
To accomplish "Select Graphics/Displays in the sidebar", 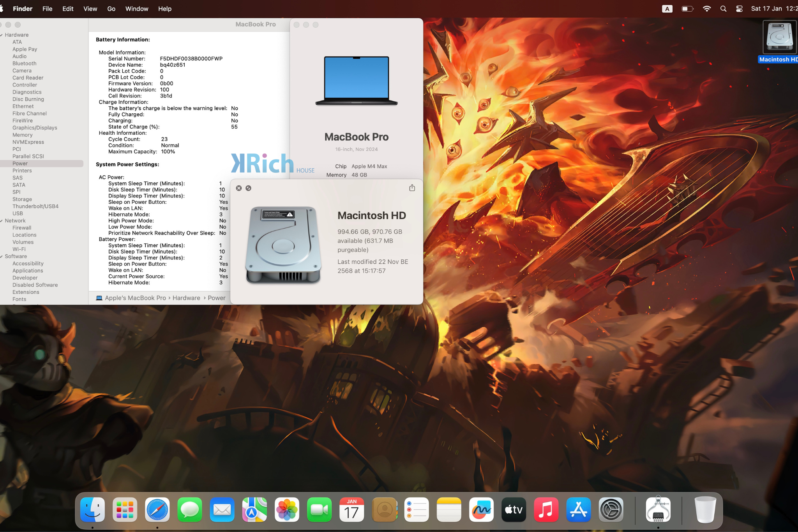I will [x=35, y=128].
